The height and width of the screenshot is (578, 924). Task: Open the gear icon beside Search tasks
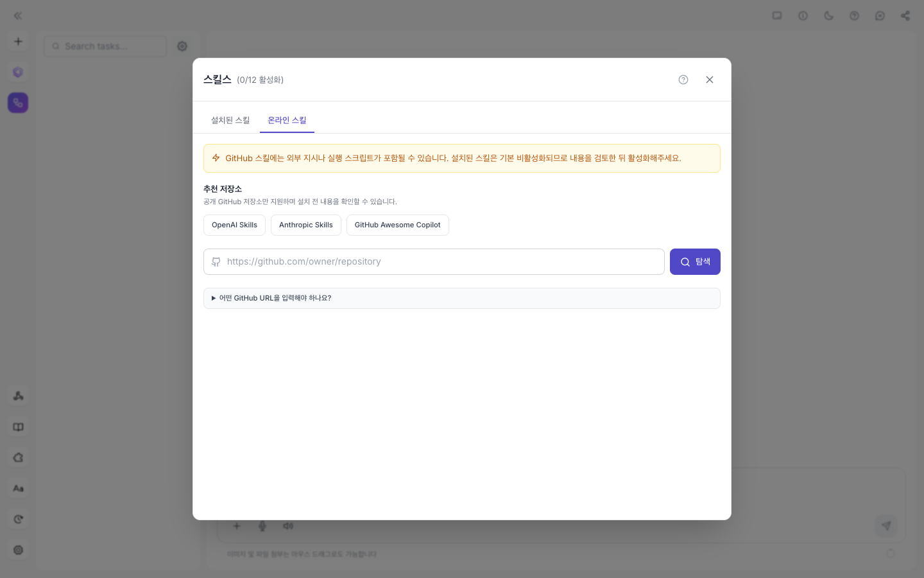point(182,46)
